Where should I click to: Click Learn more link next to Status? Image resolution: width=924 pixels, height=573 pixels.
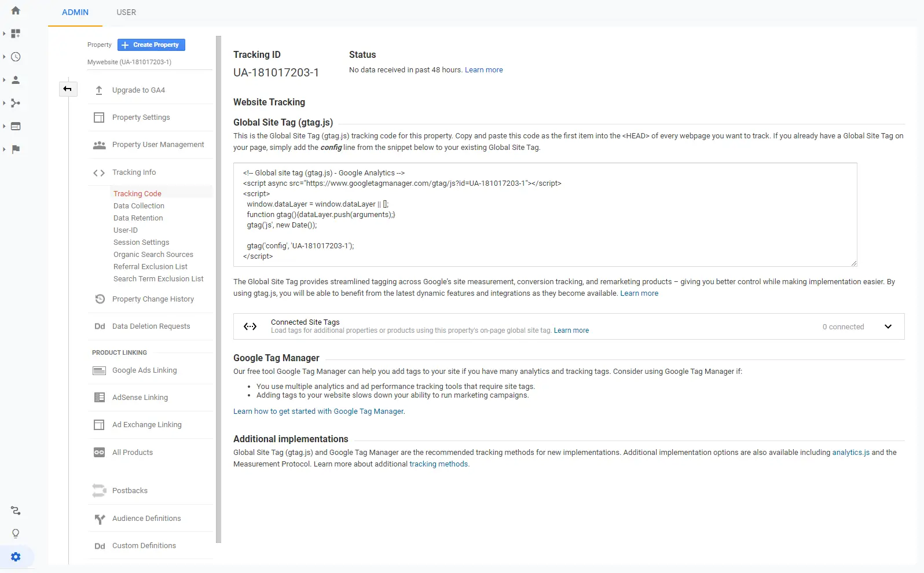pyautogui.click(x=484, y=70)
